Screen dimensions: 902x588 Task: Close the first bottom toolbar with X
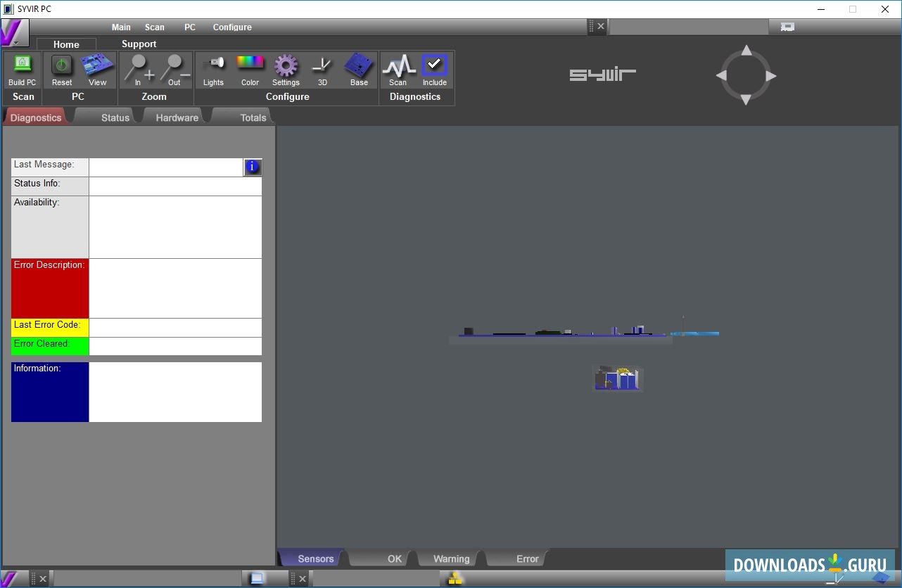coord(43,579)
